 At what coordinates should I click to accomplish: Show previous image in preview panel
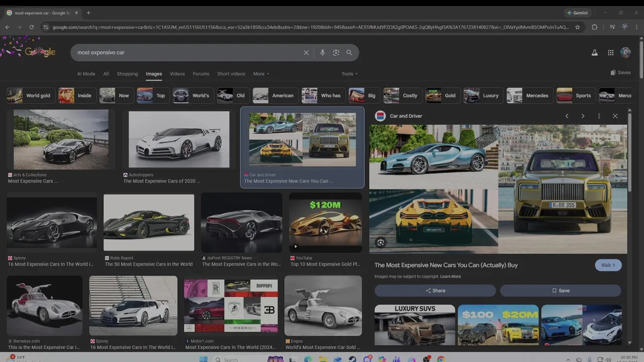(x=567, y=116)
